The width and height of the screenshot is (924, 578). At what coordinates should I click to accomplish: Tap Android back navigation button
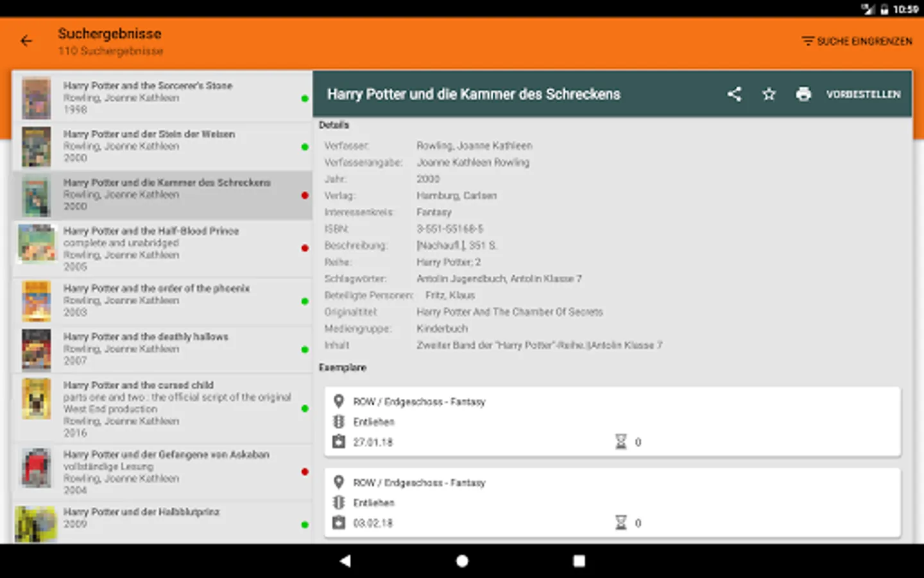[x=345, y=561]
